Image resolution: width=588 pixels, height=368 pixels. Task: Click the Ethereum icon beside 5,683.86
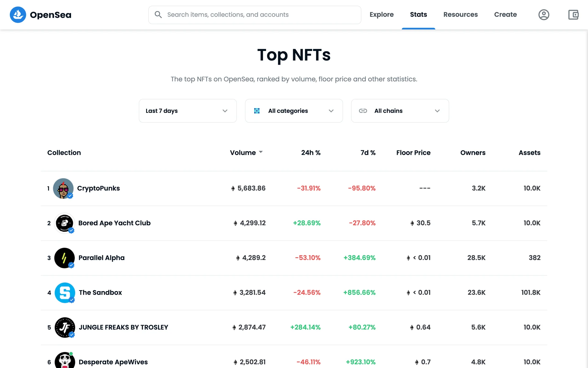(233, 188)
